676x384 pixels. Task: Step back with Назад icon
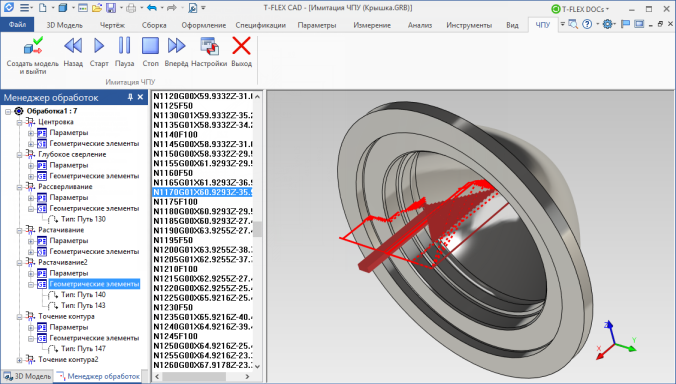pyautogui.click(x=73, y=46)
